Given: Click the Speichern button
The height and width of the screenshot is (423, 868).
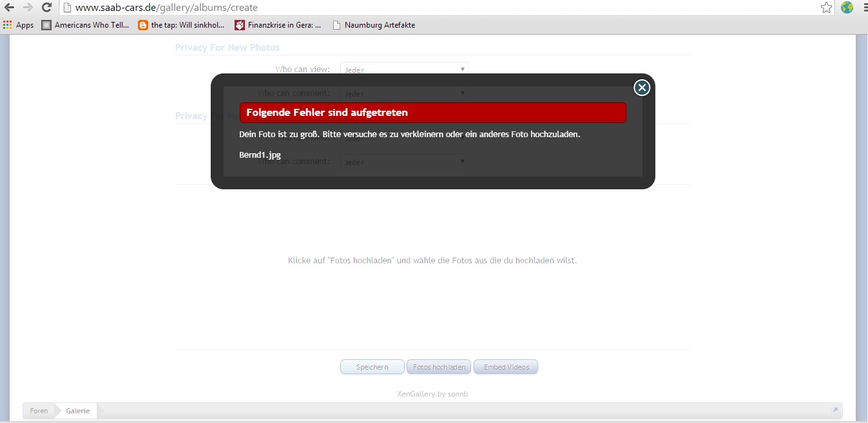Looking at the screenshot, I should [x=372, y=367].
